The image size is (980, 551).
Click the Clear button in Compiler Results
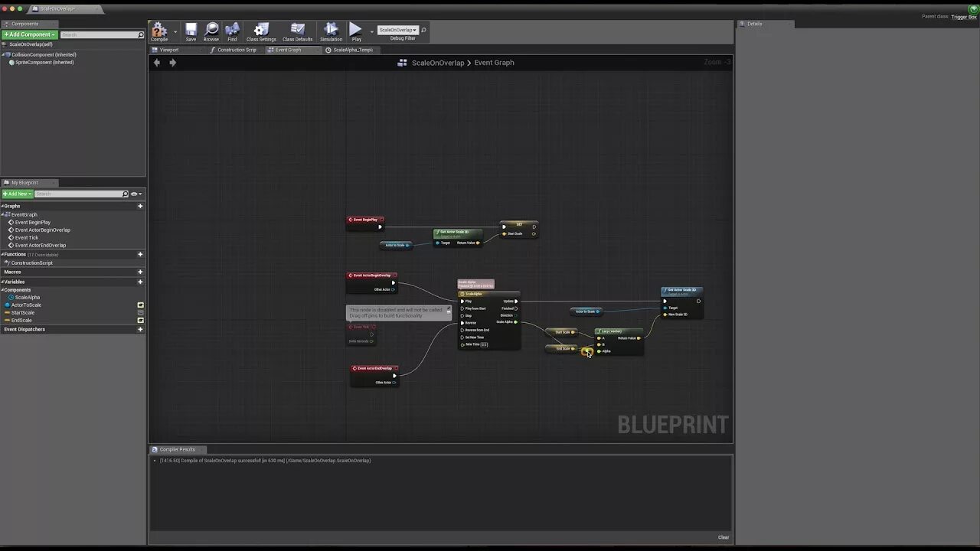pos(722,537)
